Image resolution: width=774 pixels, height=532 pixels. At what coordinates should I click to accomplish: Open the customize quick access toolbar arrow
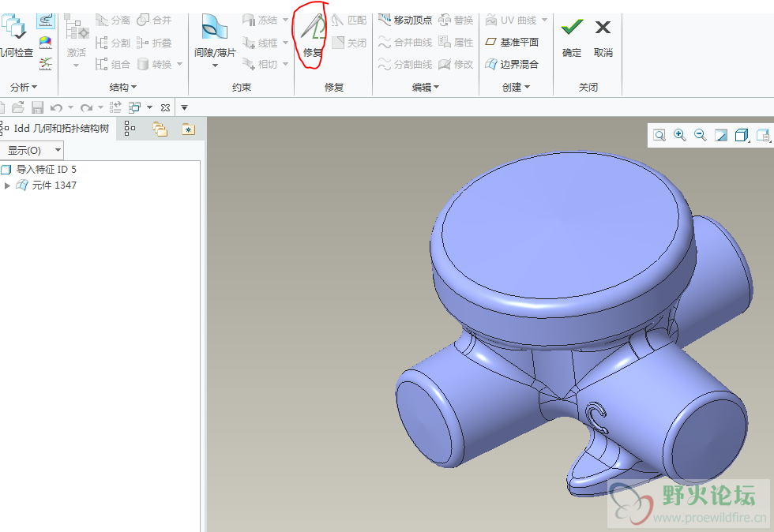pyautogui.click(x=184, y=107)
